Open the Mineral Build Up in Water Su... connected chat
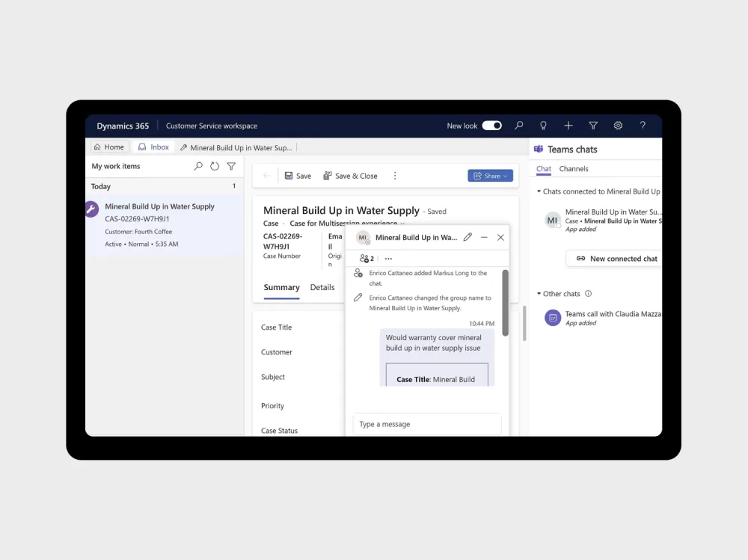748x560 pixels. 604,220
